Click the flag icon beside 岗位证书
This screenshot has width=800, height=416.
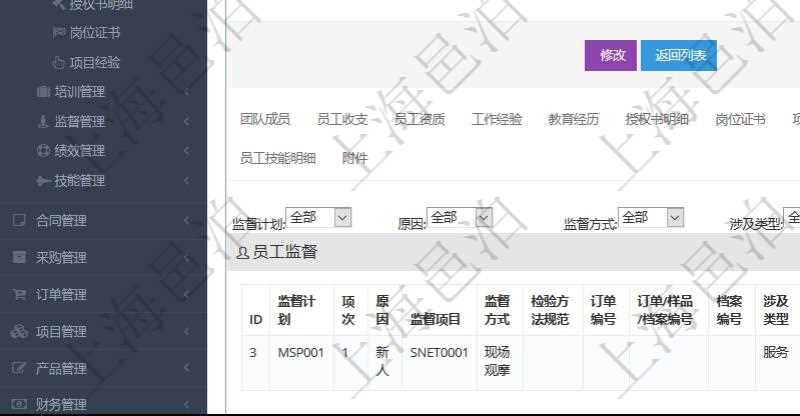point(59,33)
